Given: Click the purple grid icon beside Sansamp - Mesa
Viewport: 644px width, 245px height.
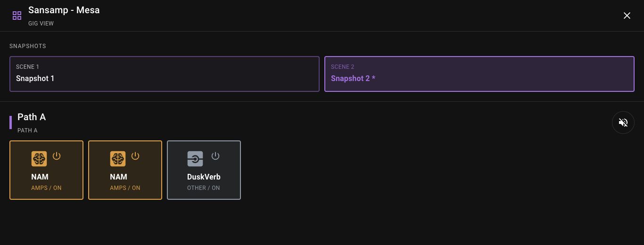Looking at the screenshot, I should click(17, 16).
